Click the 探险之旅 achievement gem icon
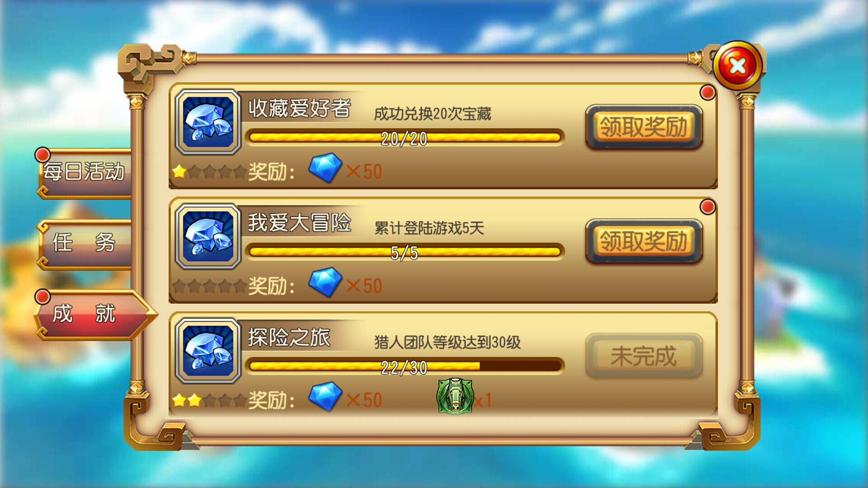Image resolution: width=868 pixels, height=488 pixels. click(208, 351)
